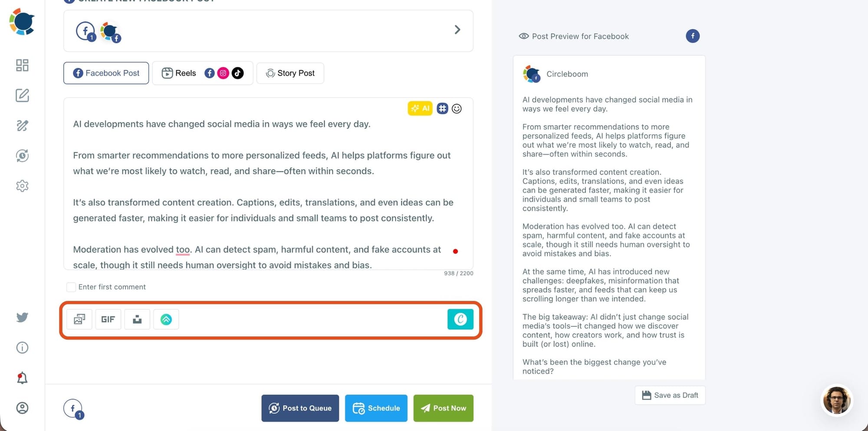Open notifications via the bell icon
This screenshot has height=431, width=868.
pos(22,378)
